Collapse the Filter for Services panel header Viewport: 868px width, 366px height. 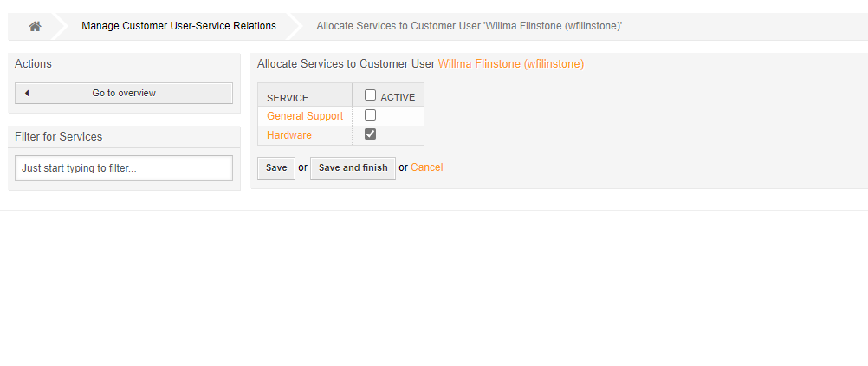(x=124, y=137)
